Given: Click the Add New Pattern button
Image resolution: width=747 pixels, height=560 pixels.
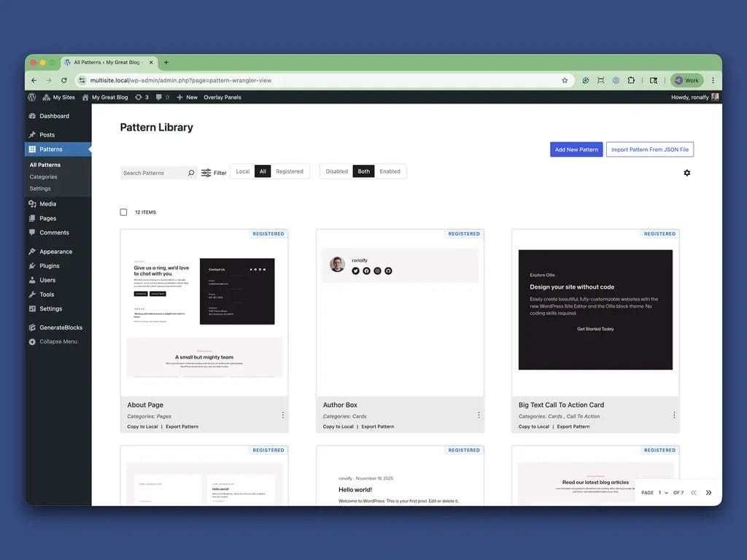Looking at the screenshot, I should coord(576,149).
